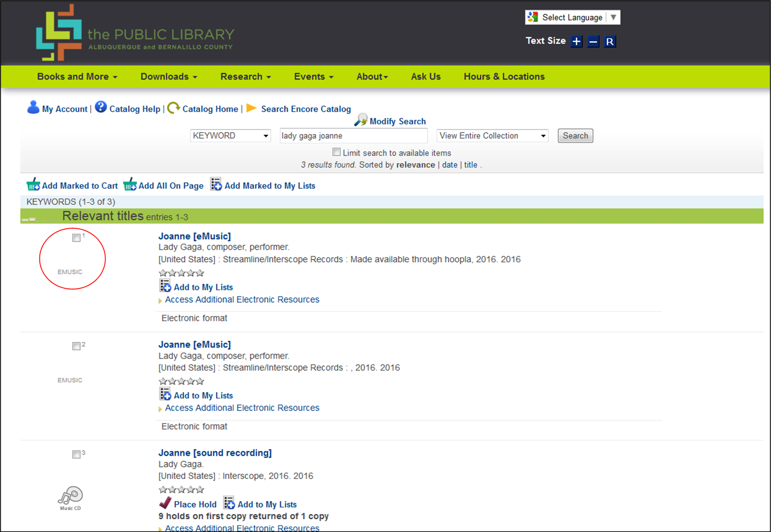
Task: Click the Modify Search magnifier icon
Action: pos(361,120)
